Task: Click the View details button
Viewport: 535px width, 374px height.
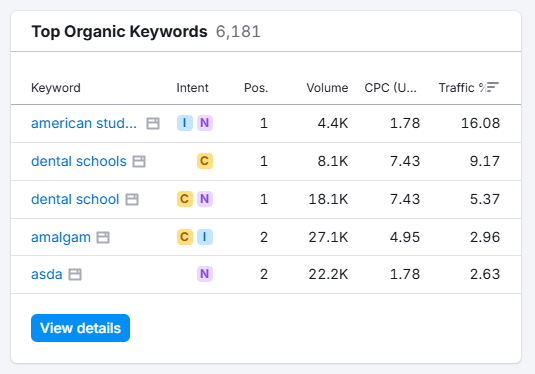Action: click(81, 328)
